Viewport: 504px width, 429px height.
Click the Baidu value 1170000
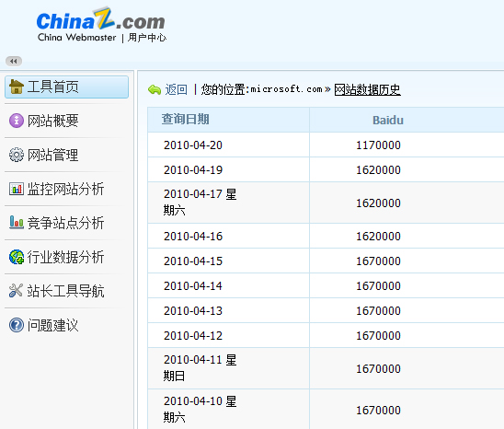[378, 145]
